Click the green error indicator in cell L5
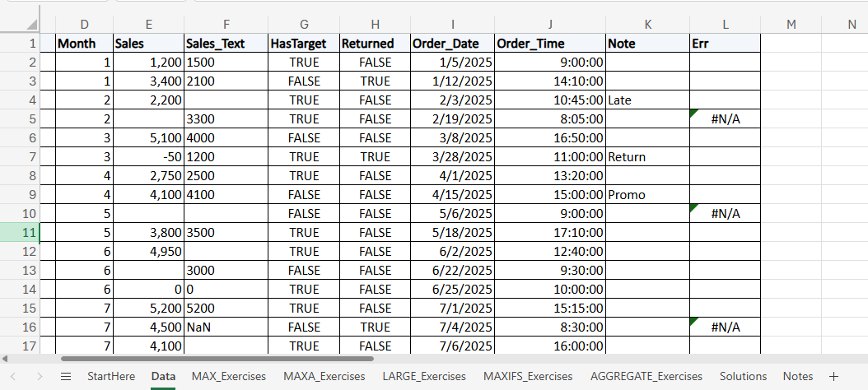 click(x=693, y=114)
